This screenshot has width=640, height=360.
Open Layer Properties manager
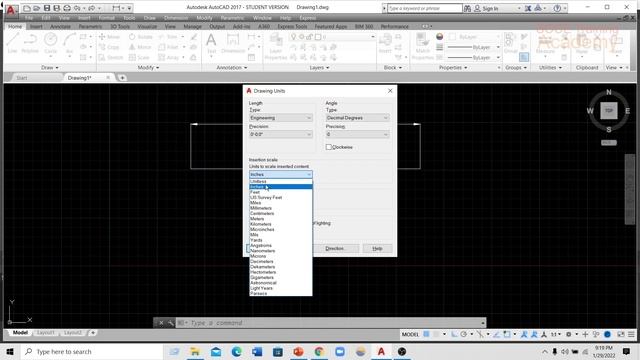point(276,47)
